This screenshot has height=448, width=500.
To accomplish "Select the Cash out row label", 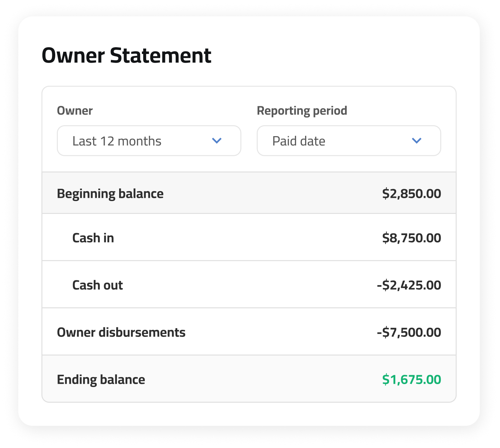I will coord(98,285).
